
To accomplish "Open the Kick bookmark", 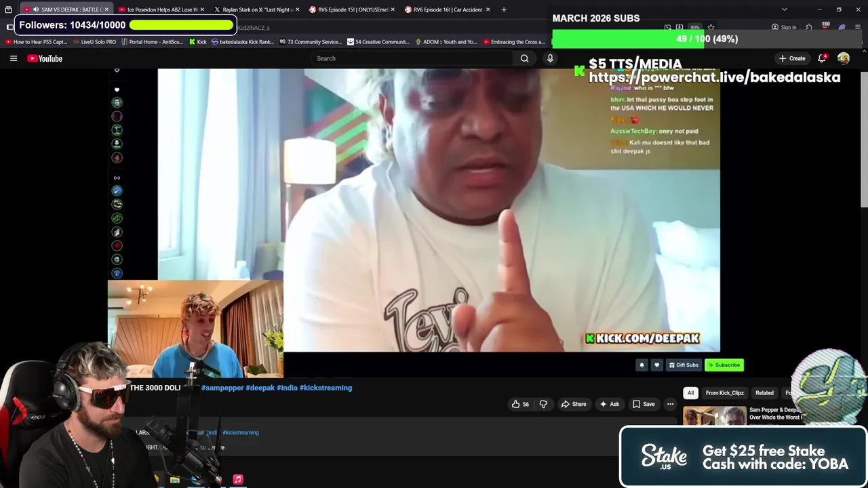I will tap(198, 42).
